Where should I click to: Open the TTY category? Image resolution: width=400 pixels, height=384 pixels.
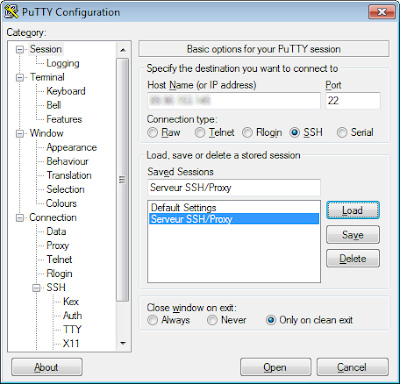pos(72,329)
